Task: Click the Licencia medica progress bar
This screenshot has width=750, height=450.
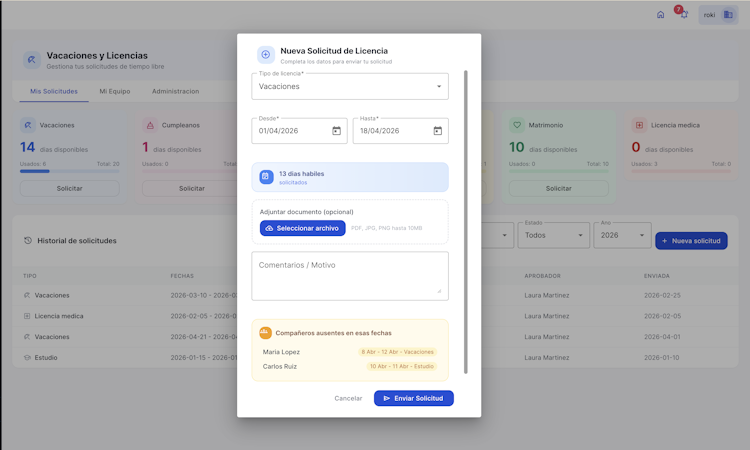Action: [681, 171]
